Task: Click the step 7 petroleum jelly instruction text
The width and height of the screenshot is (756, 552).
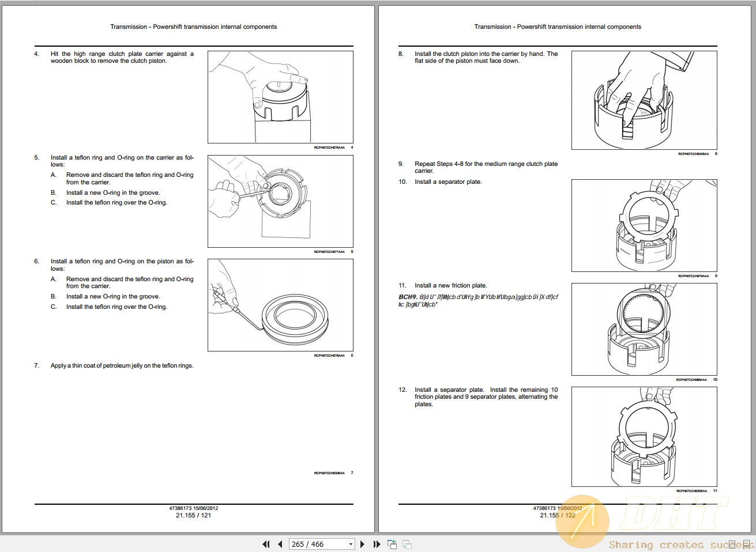Action: pyautogui.click(x=122, y=365)
